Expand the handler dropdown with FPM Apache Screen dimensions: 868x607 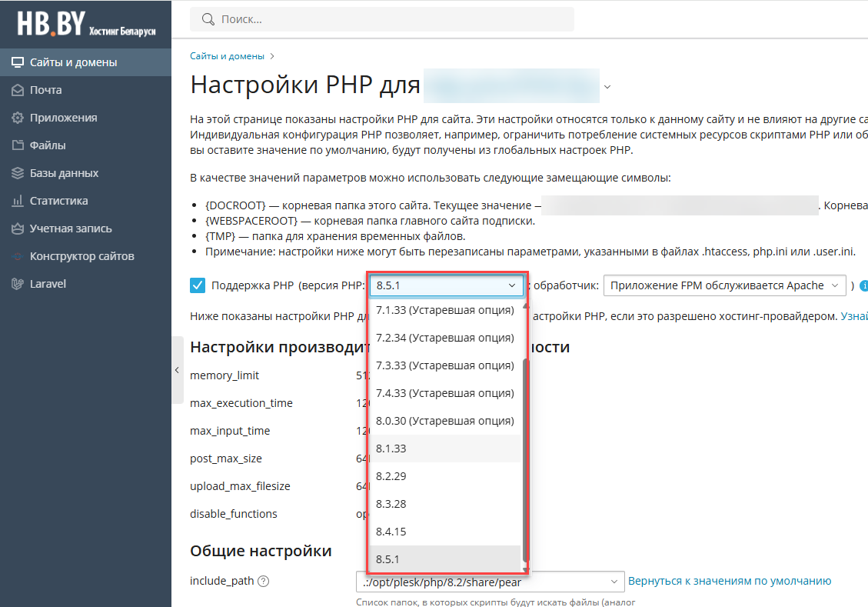coord(724,285)
